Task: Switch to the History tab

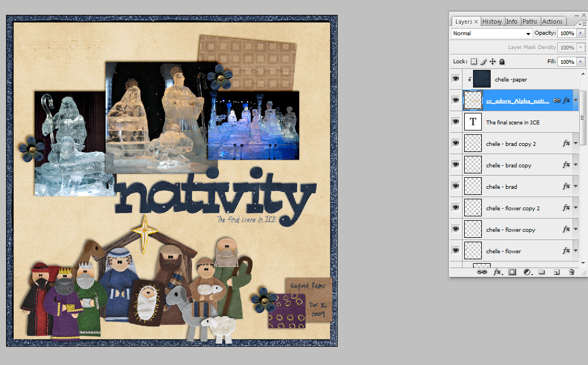Action: point(492,21)
